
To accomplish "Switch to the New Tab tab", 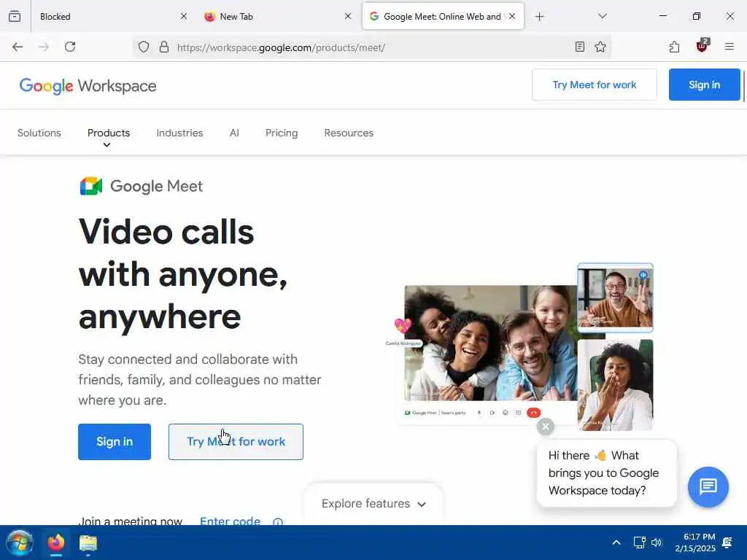I will pyautogui.click(x=278, y=17).
